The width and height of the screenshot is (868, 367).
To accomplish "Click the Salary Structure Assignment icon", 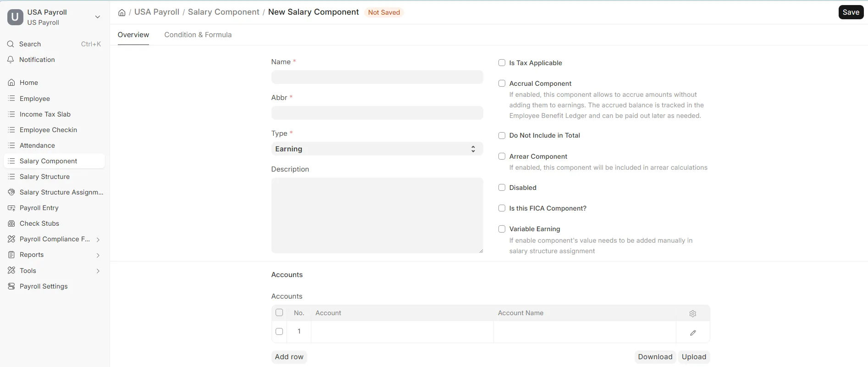I will pos(11,192).
